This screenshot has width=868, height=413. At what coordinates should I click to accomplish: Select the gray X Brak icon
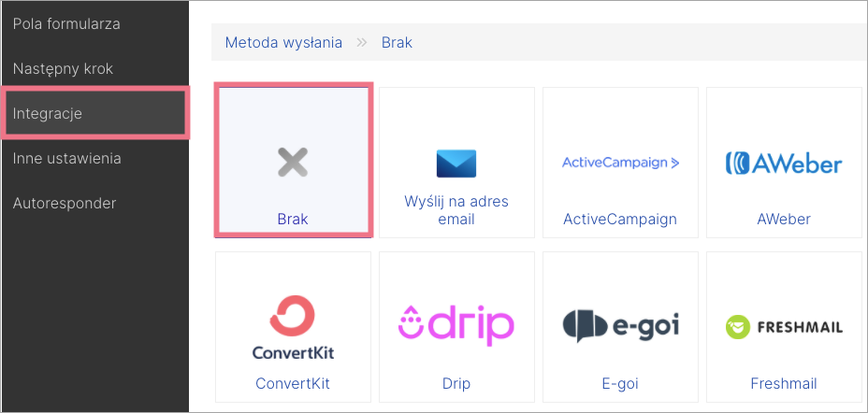point(293,164)
